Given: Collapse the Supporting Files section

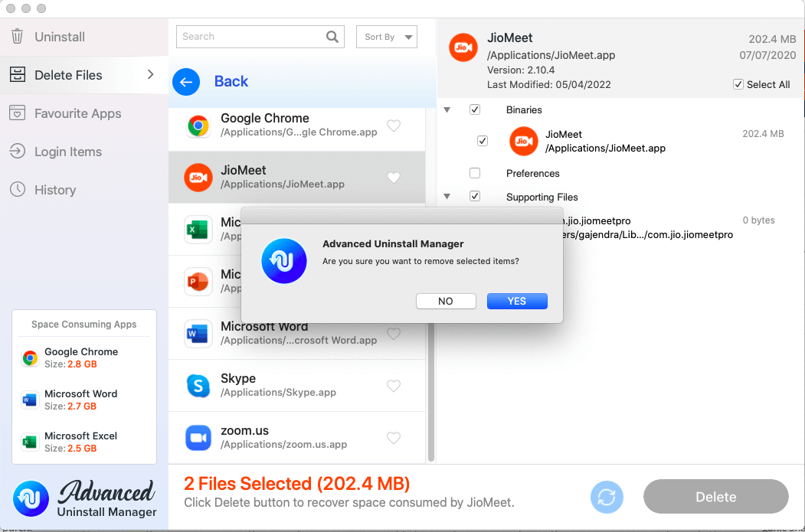Looking at the screenshot, I should pyautogui.click(x=447, y=197).
